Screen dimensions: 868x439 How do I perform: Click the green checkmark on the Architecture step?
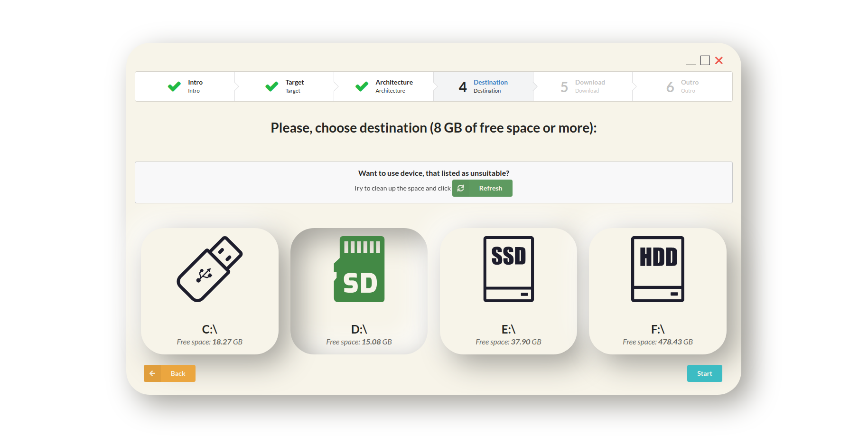[361, 86]
